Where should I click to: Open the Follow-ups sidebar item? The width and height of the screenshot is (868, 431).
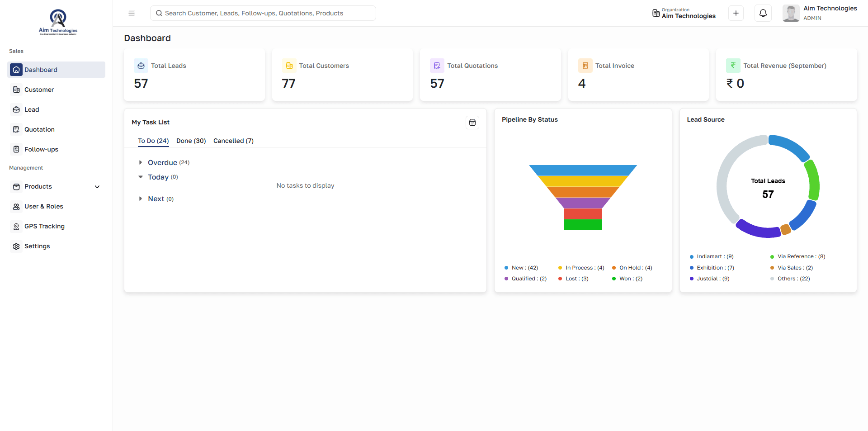57,149
